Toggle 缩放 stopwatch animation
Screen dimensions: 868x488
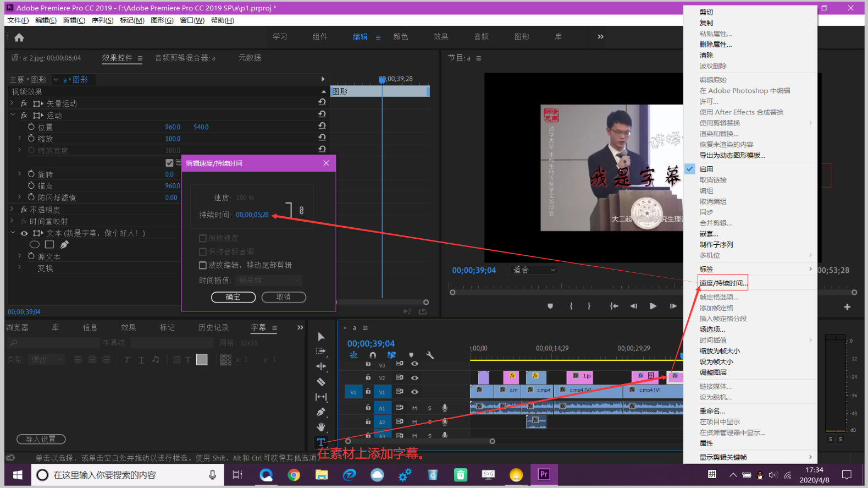tap(31, 138)
